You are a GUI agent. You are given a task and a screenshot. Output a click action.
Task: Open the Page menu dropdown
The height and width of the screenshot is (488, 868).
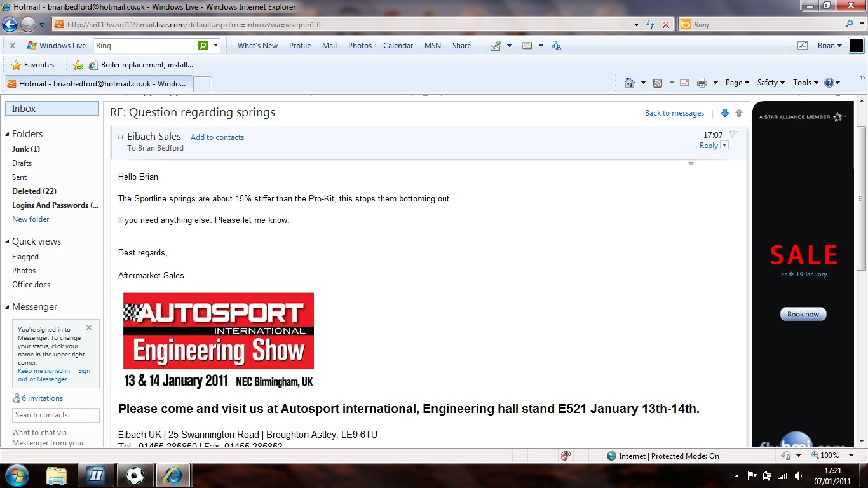click(737, 83)
